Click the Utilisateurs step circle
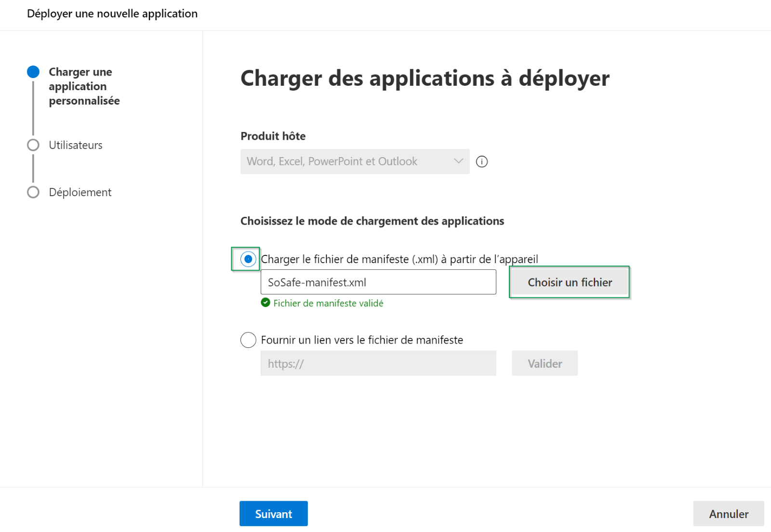Image resolution: width=771 pixels, height=532 pixels. pos(33,145)
